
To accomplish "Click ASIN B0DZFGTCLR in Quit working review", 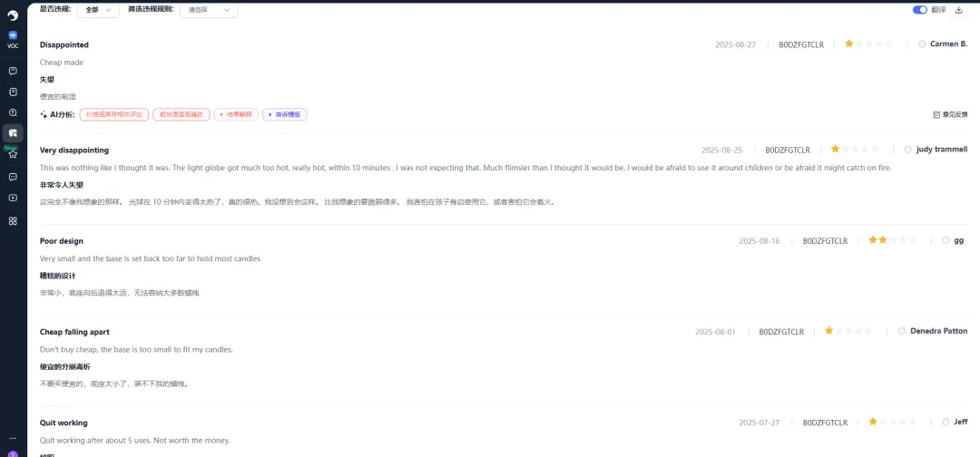I will point(825,423).
